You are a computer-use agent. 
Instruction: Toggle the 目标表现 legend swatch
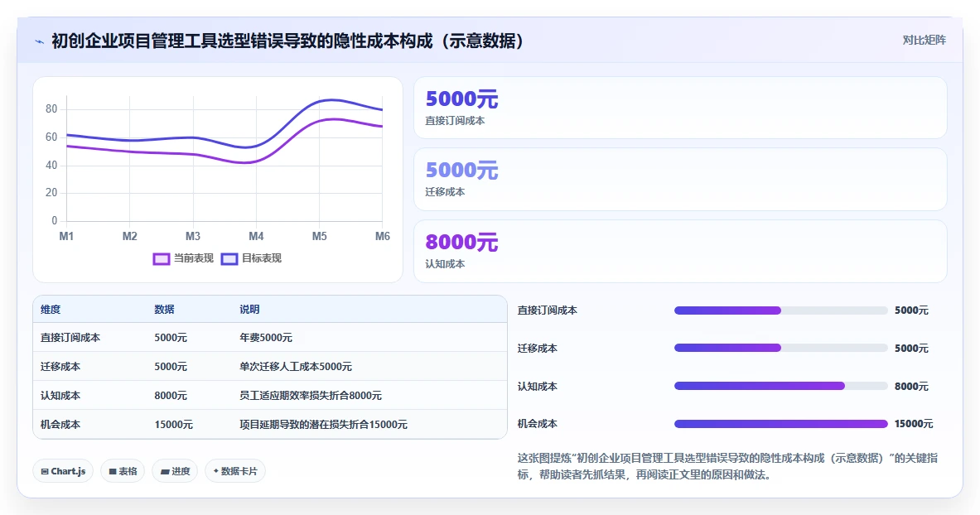coord(229,259)
